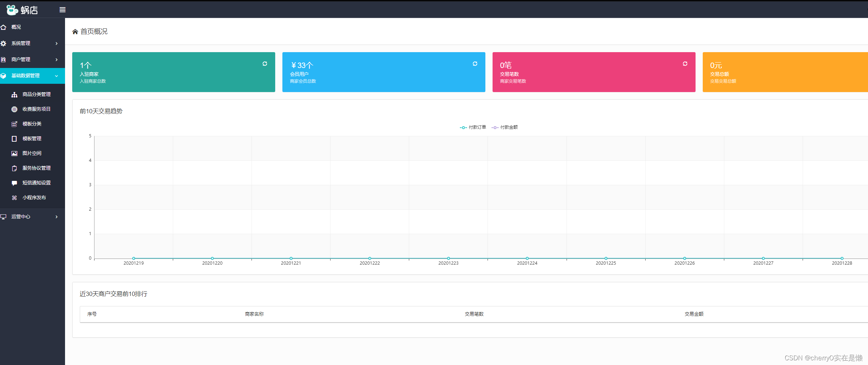Click the ¥33个 会员用户 count
The image size is (868, 365).
302,65
